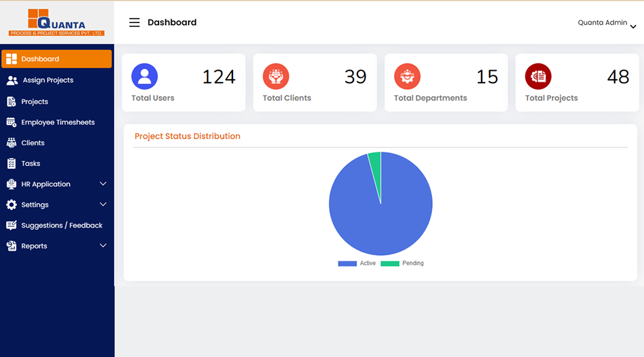Click the 48 projects count
Screen dimensions: 644x357
[618, 77]
